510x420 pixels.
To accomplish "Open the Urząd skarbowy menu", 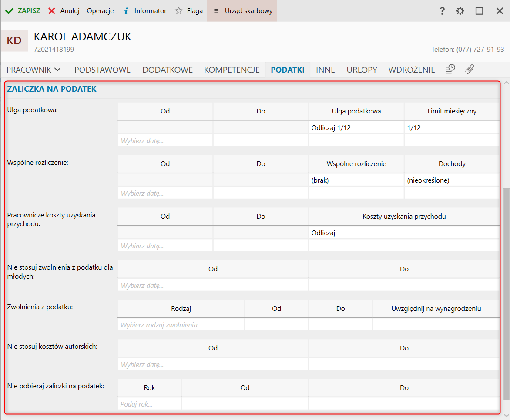I will coord(242,11).
